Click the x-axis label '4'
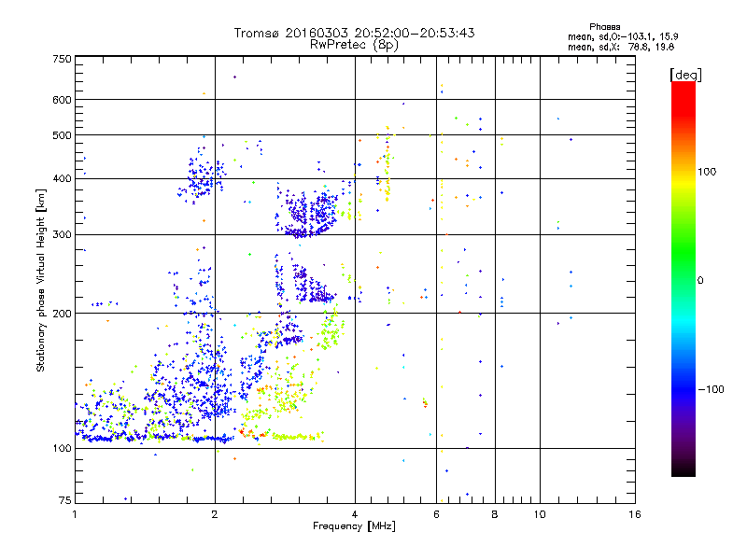This screenshot has height=560, width=747. [355, 514]
